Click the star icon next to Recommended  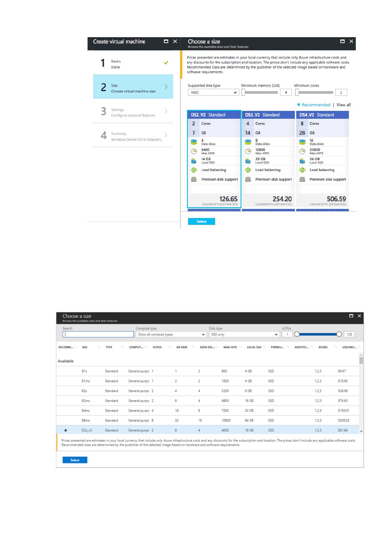(299, 105)
